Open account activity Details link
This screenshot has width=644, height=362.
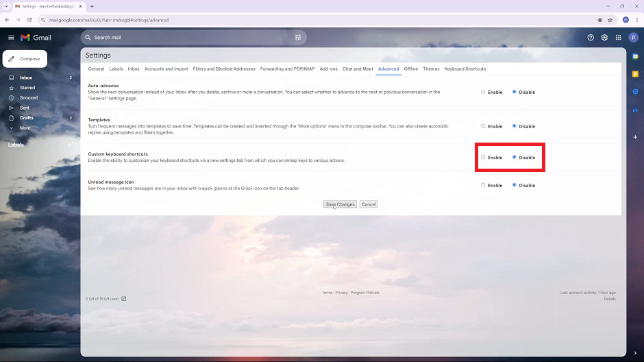point(610,299)
